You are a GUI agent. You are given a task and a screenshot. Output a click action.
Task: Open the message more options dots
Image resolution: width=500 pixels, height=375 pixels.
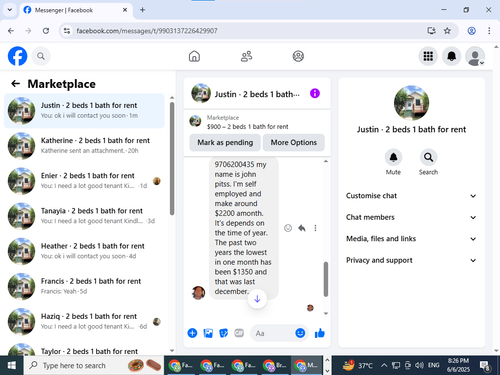pyautogui.click(x=315, y=228)
